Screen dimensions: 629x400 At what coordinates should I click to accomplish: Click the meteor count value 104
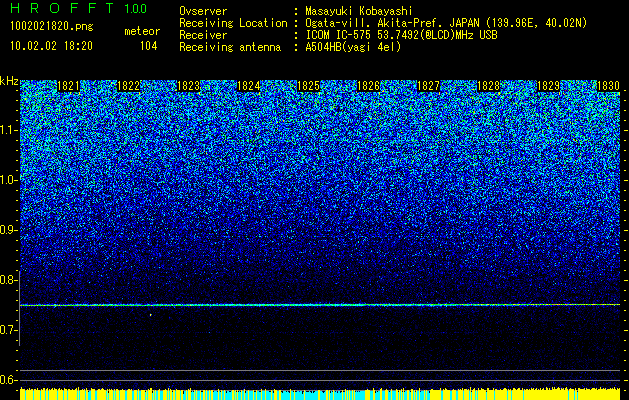coord(148,46)
